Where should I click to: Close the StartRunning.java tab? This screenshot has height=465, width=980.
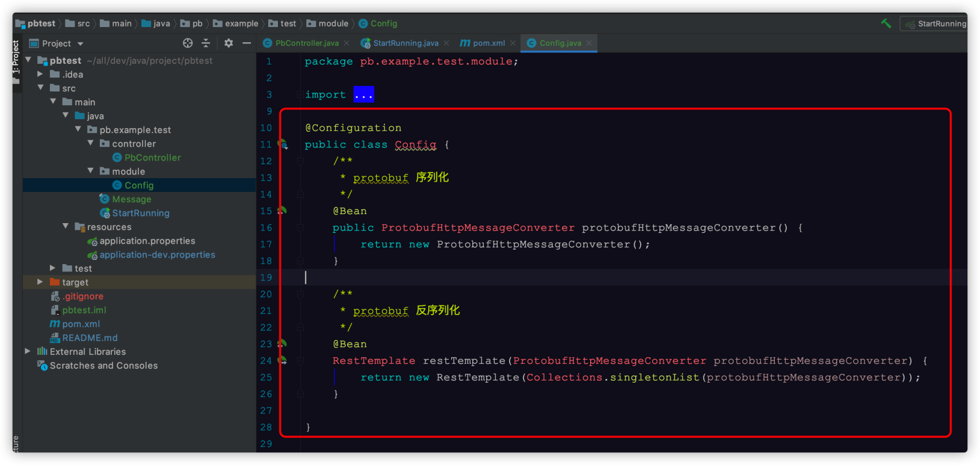point(446,43)
